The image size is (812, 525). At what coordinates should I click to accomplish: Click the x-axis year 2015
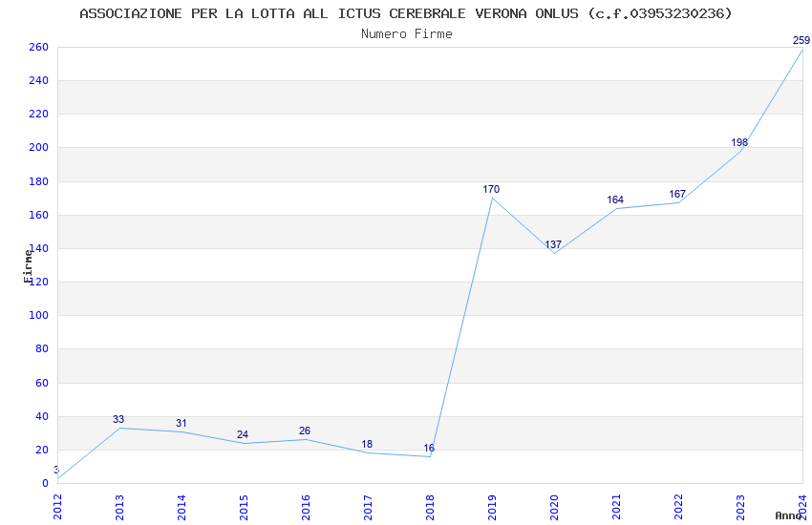click(244, 507)
